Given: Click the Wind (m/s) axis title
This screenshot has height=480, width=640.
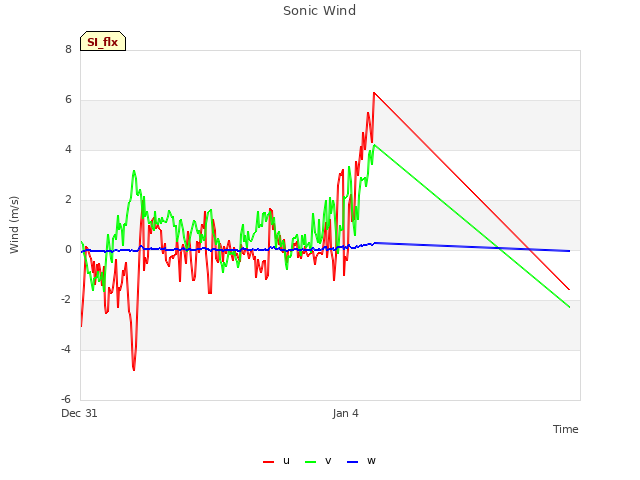Looking at the screenshot, I should click(x=14, y=225).
